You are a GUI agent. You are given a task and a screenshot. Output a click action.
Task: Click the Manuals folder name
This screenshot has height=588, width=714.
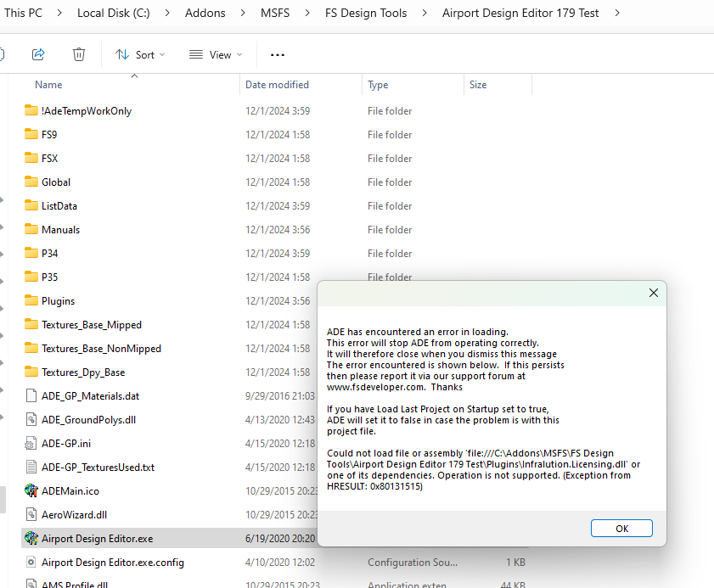tap(60, 229)
